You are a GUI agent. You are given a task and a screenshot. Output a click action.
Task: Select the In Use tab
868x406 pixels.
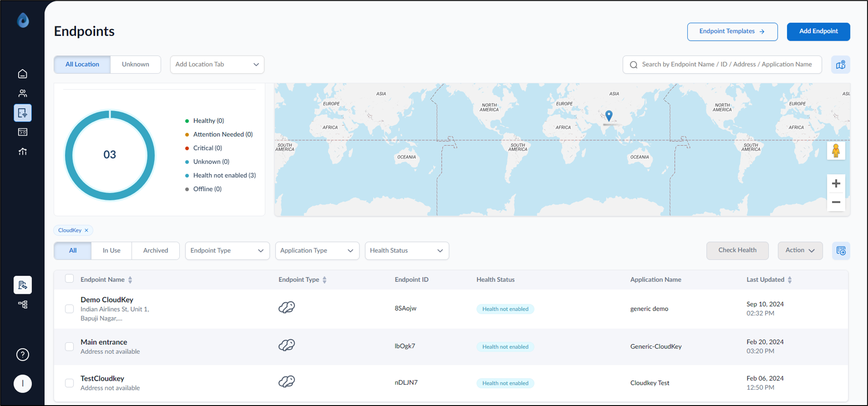[x=111, y=250]
